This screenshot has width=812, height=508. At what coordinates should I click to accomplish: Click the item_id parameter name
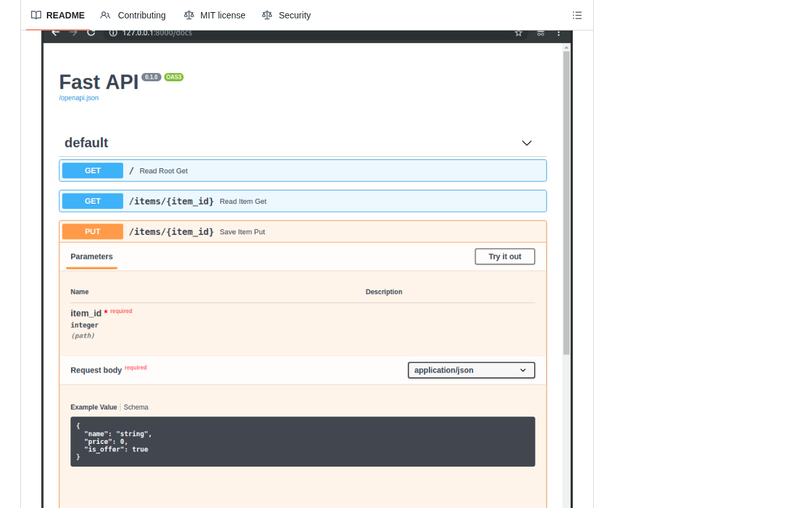point(86,313)
